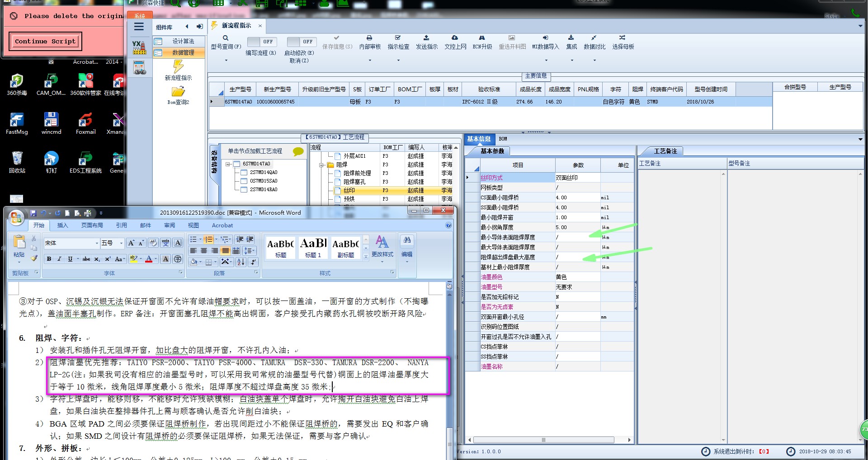Click the 发送指示 upload icon

(x=426, y=38)
